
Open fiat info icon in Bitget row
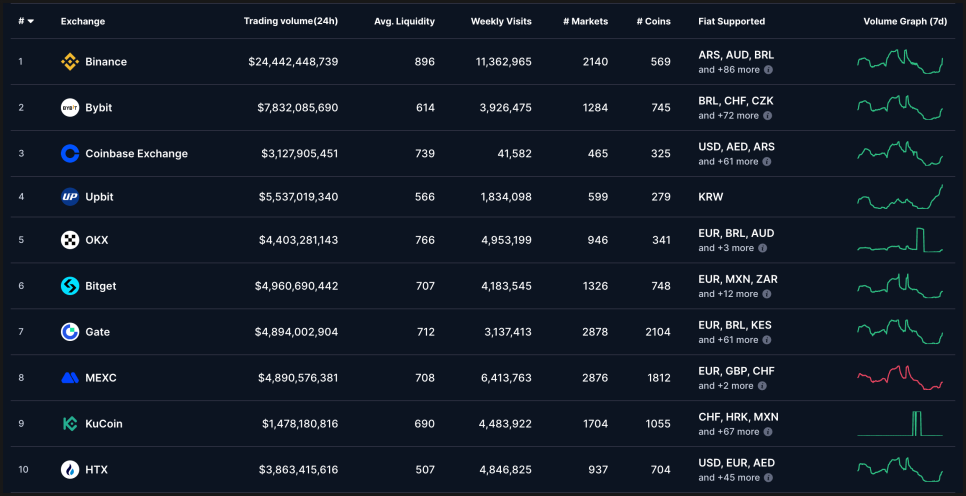(767, 294)
